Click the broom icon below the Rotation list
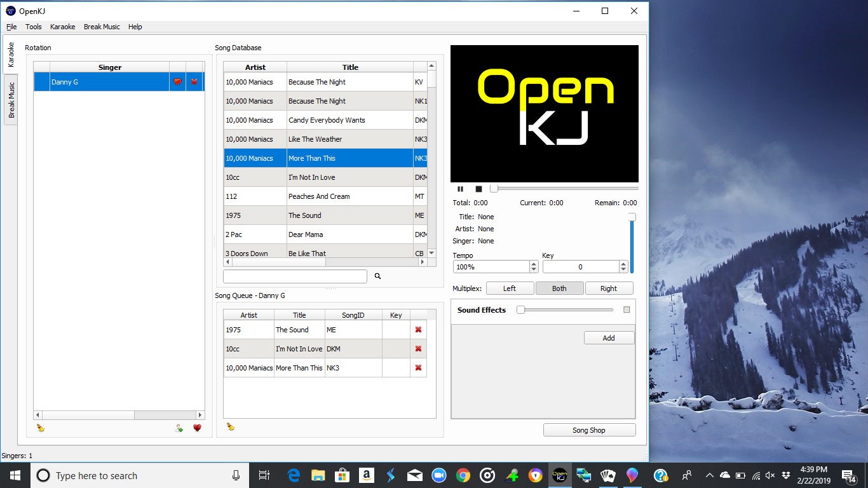The height and width of the screenshot is (488, 868). pyautogui.click(x=41, y=428)
